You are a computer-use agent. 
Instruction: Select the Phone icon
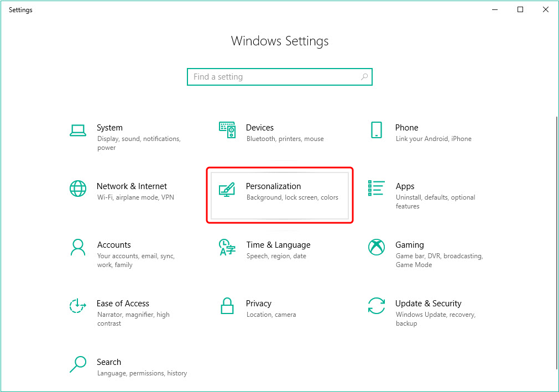(377, 130)
